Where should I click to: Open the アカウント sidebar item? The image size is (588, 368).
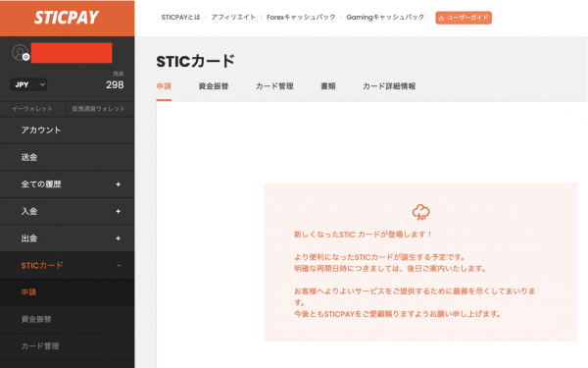(x=67, y=131)
